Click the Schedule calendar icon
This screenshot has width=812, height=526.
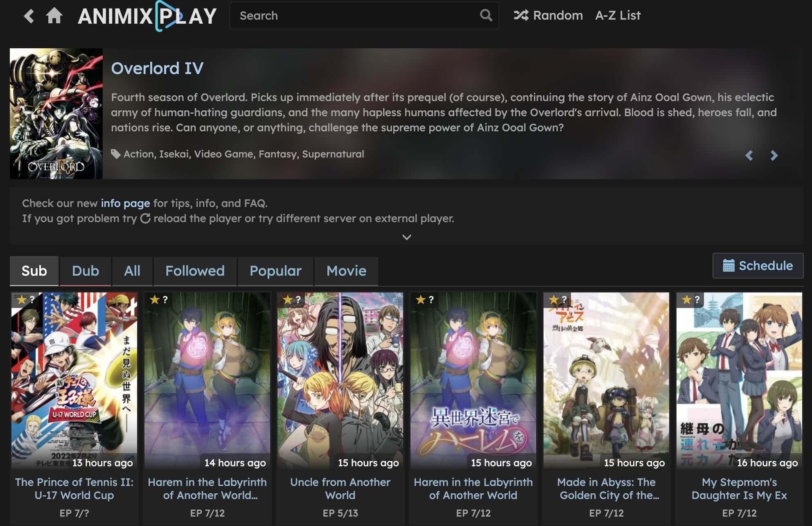(729, 266)
